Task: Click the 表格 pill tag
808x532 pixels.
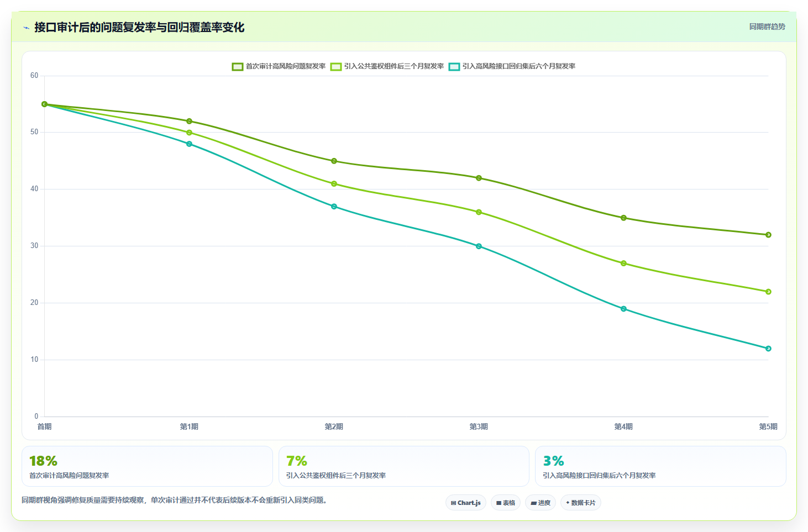Action: (506, 503)
